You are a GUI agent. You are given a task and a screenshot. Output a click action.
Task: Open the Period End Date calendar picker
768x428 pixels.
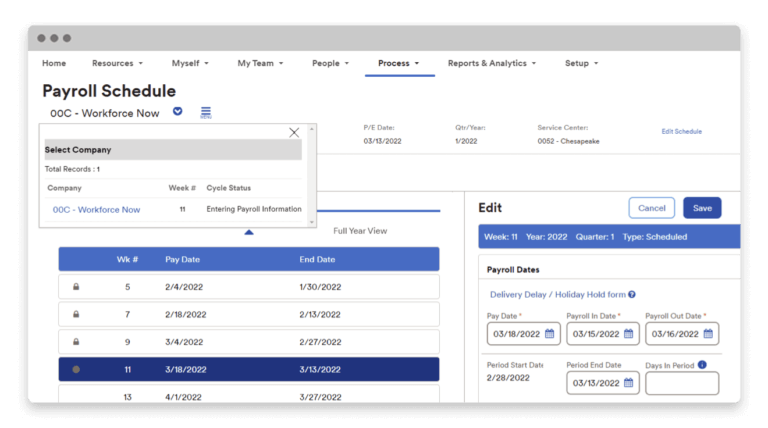coord(629,383)
